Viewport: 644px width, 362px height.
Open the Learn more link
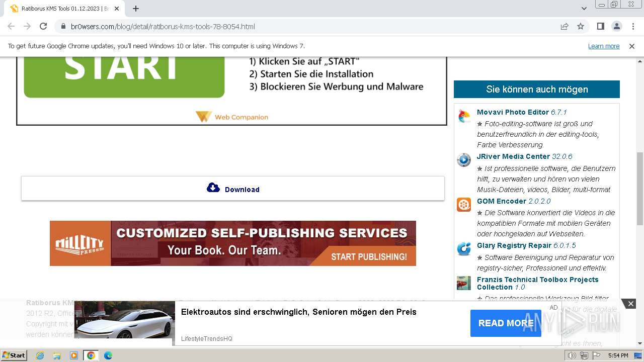604,46
